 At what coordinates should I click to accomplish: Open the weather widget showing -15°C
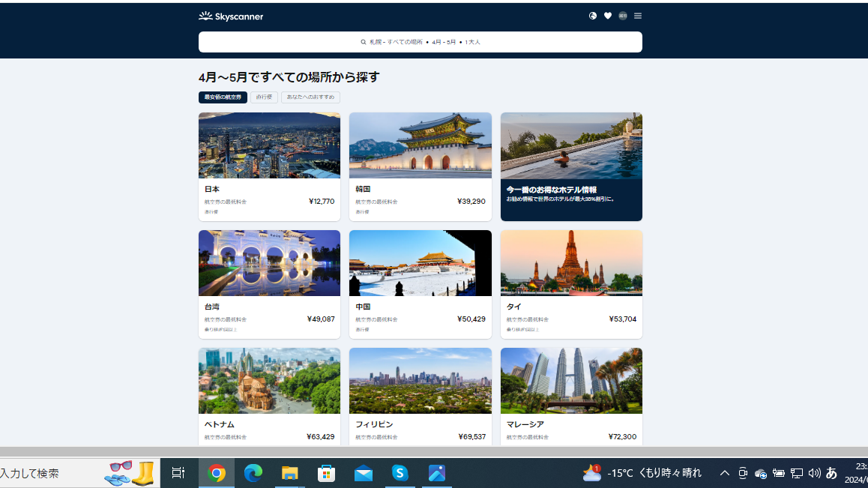[x=642, y=473]
